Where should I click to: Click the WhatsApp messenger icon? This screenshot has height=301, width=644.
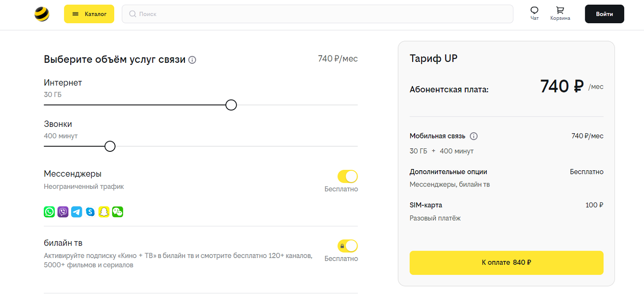[49, 212]
